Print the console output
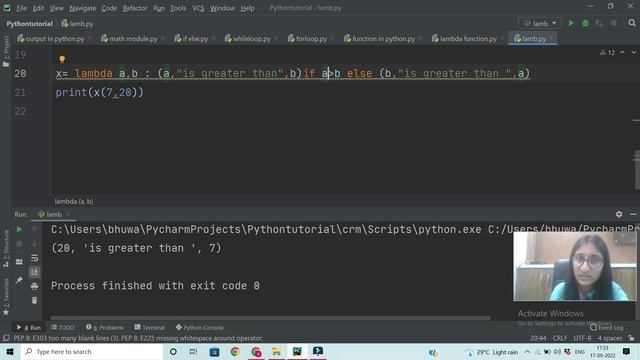 [x=35, y=286]
